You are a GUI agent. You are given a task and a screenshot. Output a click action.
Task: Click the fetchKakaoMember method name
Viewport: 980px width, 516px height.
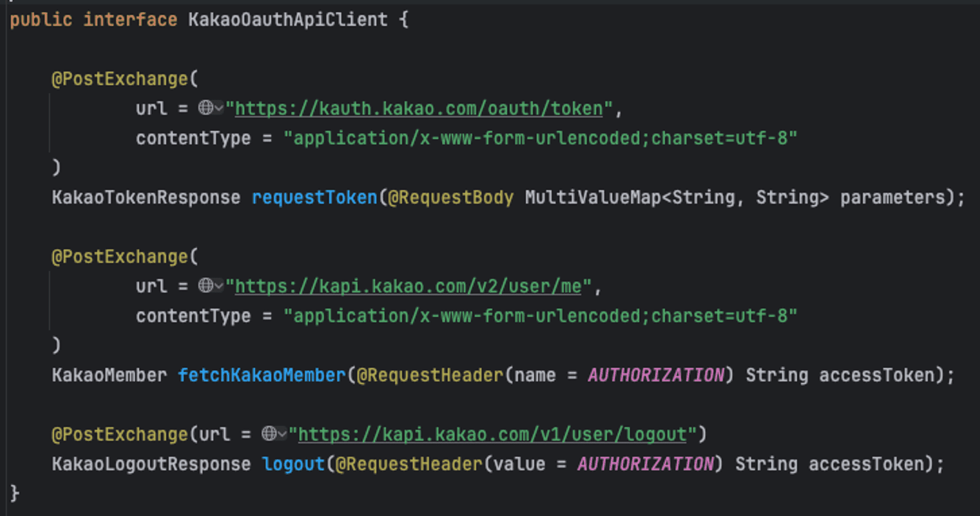262,375
